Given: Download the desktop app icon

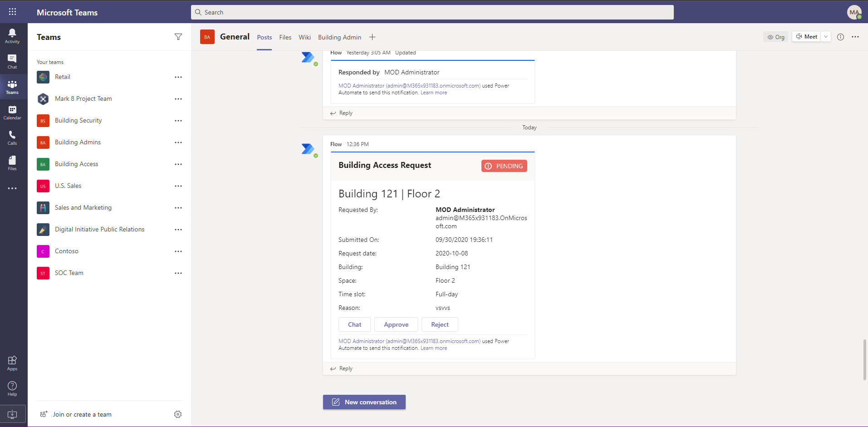Looking at the screenshot, I should click(x=12, y=414).
